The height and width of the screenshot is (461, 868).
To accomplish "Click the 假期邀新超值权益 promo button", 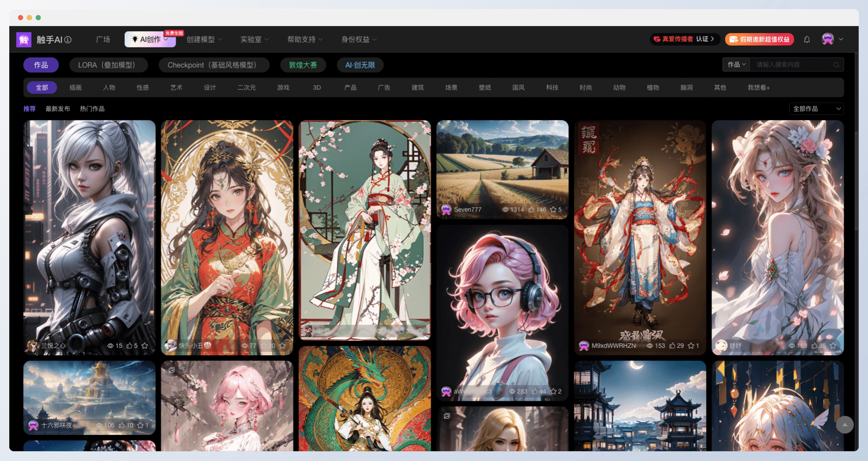I will pyautogui.click(x=759, y=39).
